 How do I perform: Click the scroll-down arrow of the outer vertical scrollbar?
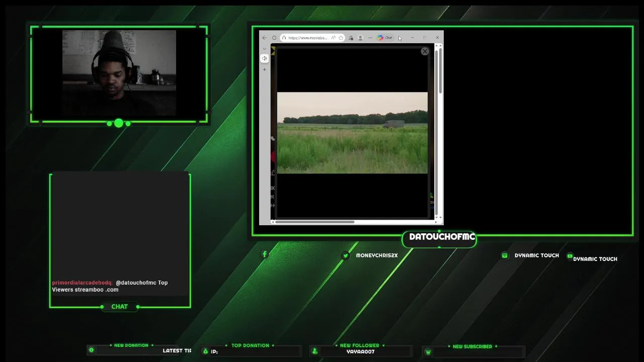440,216
